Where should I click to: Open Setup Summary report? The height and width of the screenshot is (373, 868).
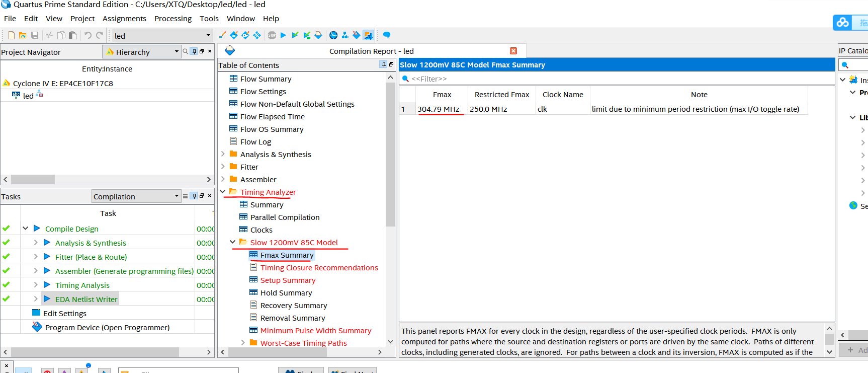288,280
